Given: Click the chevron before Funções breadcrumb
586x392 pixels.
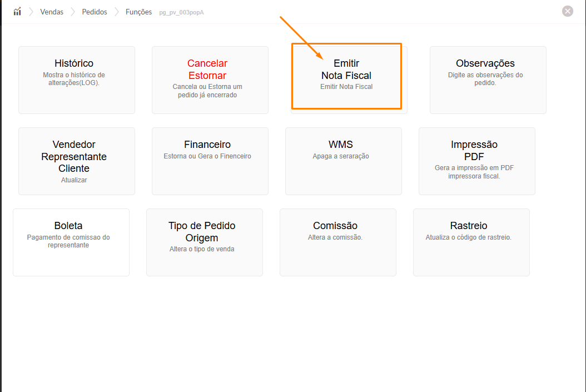Looking at the screenshot, I should 117,12.
